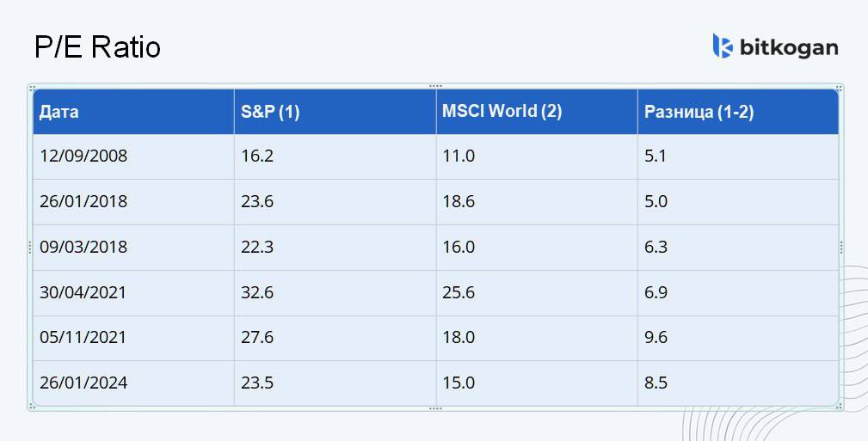The height and width of the screenshot is (441, 868).
Task: Click the S&P value 32.6 cell
Action: pos(257,293)
